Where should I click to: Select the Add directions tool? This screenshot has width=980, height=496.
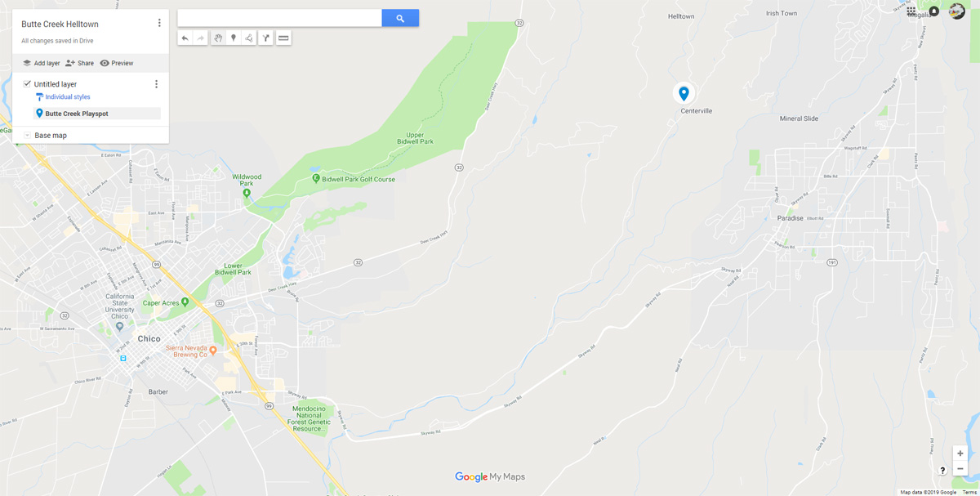click(266, 38)
